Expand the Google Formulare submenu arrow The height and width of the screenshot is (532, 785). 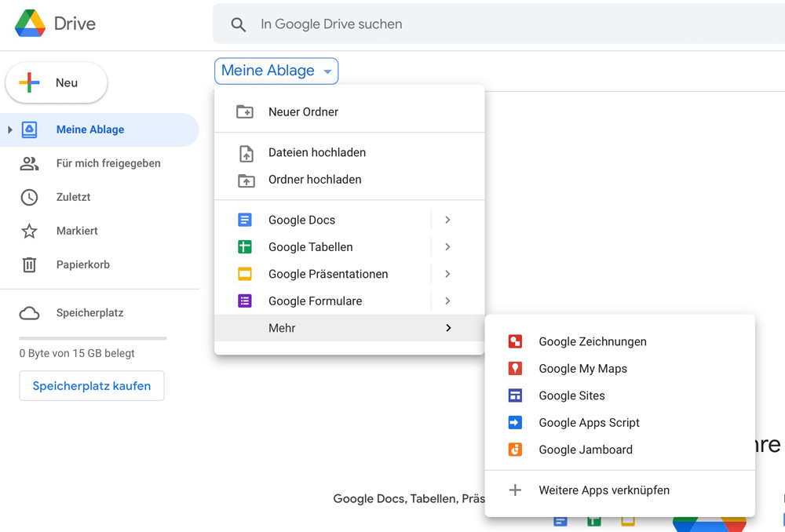pos(447,301)
